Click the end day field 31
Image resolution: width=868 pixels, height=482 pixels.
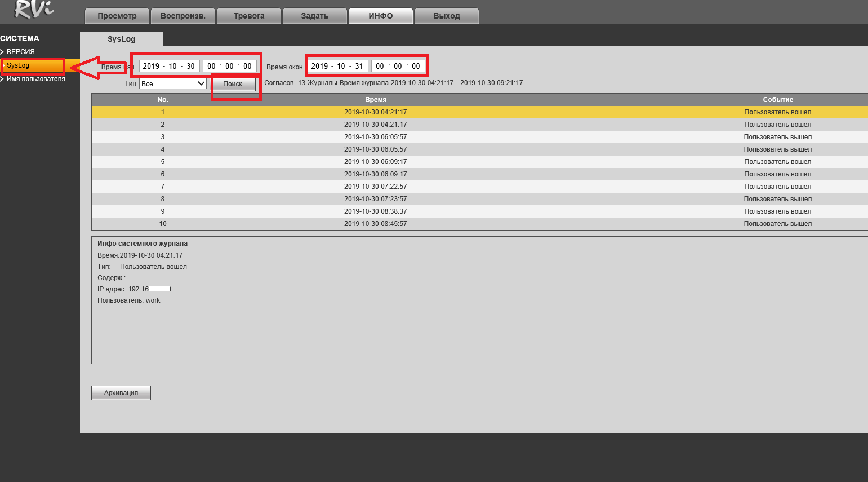(359, 66)
